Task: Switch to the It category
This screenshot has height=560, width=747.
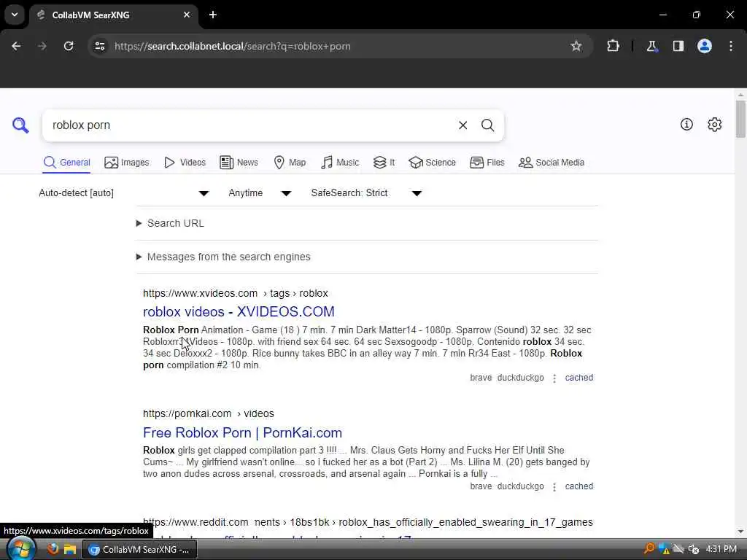Action: [x=384, y=163]
